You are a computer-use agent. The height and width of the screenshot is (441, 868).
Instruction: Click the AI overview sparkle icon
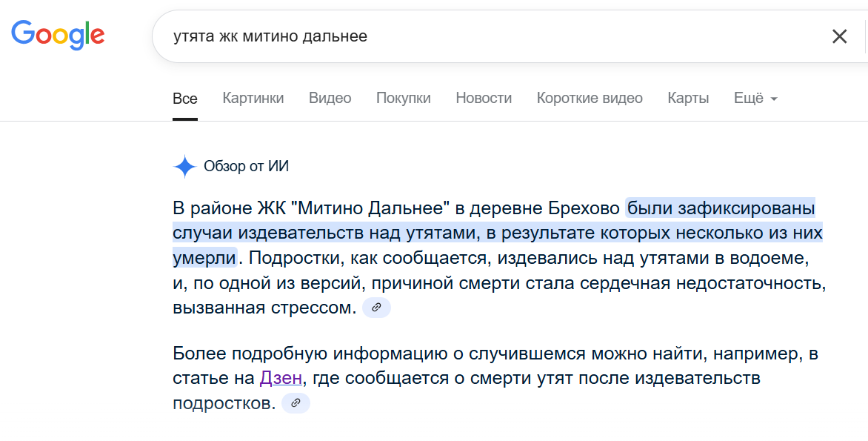point(184,167)
